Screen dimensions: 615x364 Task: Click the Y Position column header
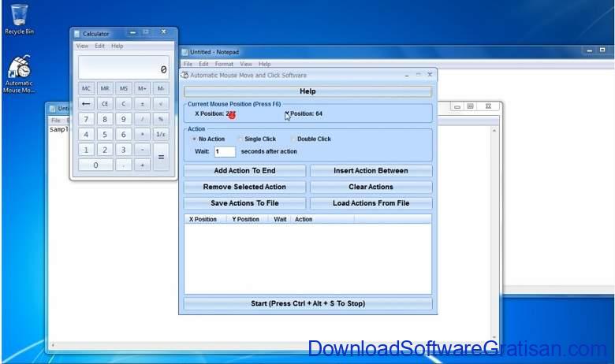coord(247,219)
